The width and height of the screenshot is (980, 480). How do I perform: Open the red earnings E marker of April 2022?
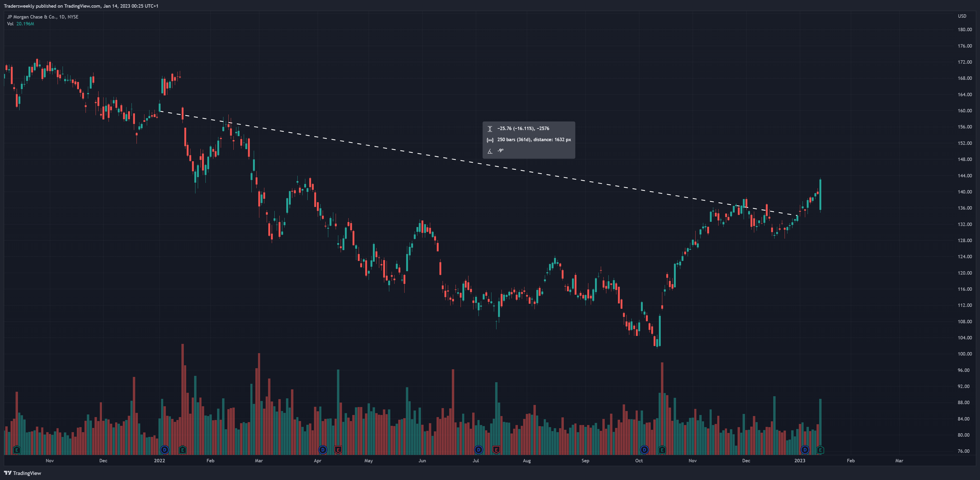coord(338,450)
